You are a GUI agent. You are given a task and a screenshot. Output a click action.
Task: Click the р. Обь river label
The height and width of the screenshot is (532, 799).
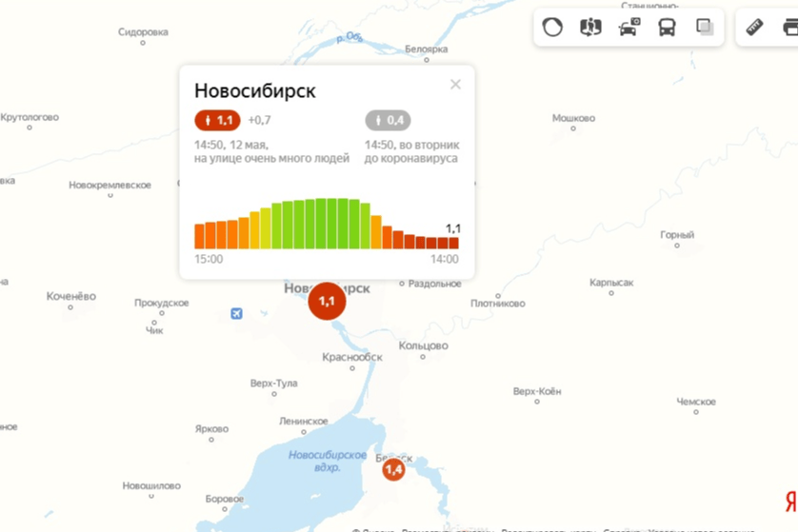350,38
